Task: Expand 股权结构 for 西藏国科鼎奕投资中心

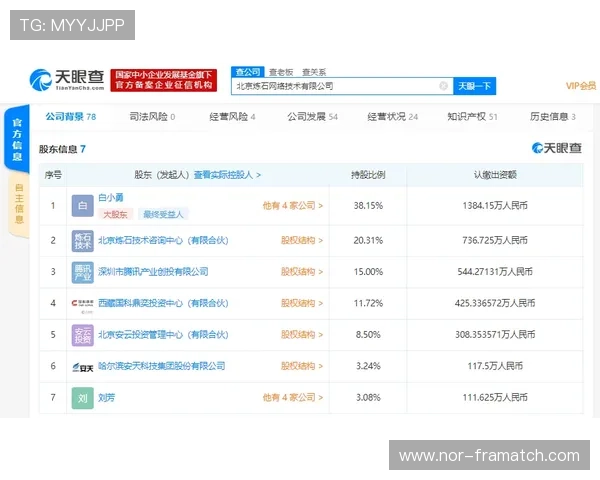Action: (x=302, y=303)
